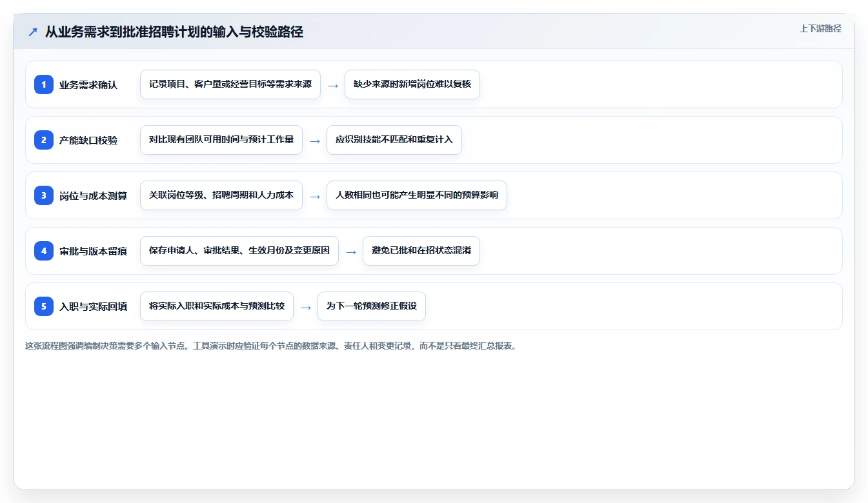The width and height of the screenshot is (868, 503).
Task: Click the step 5 number badge
Action: click(x=44, y=306)
